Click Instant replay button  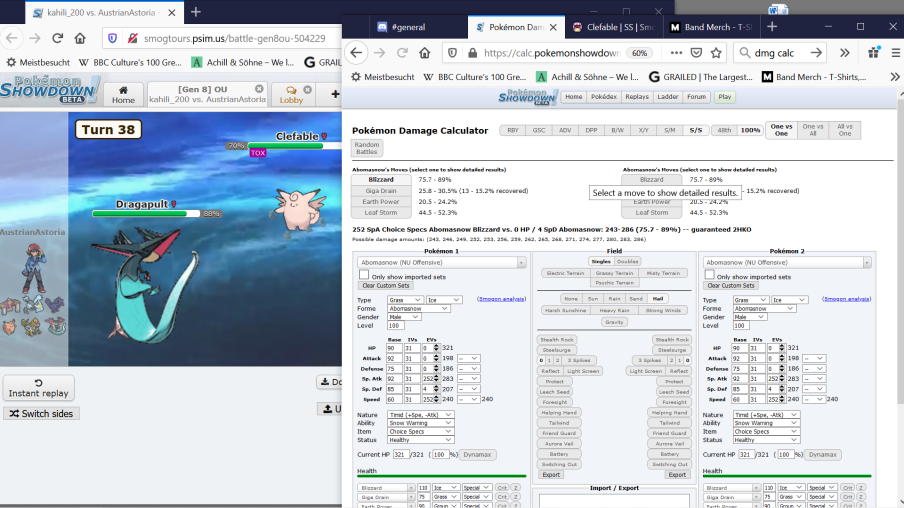[39, 388]
